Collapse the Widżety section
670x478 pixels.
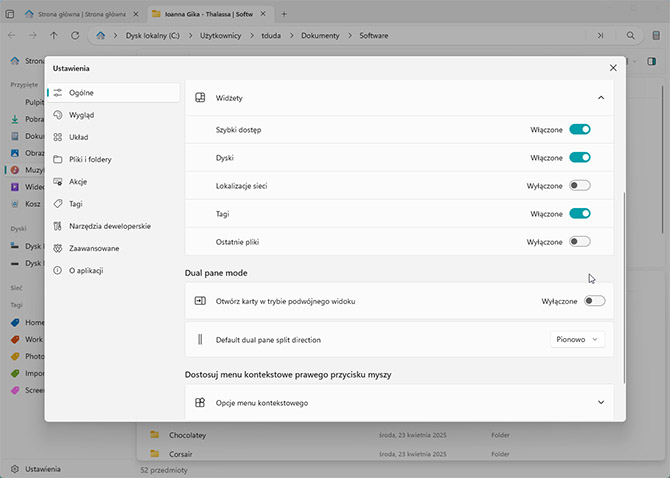600,98
